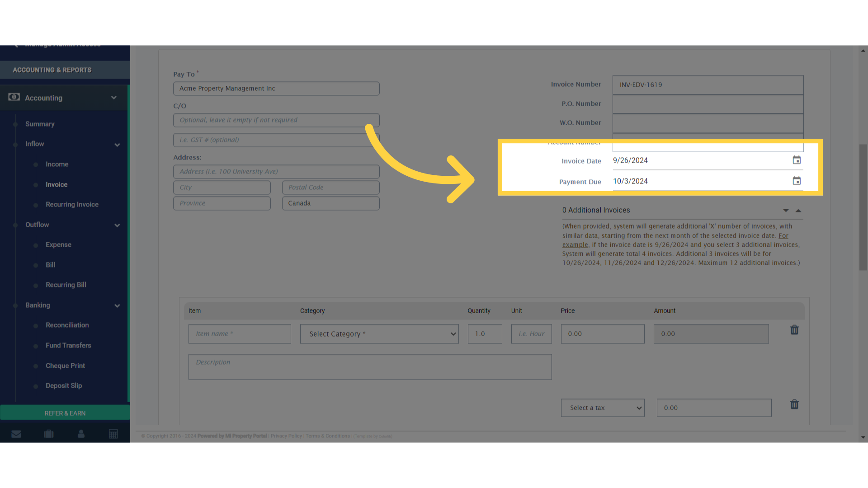Open the Invoice menu item
Viewport: 868px width, 488px height.
[x=57, y=184]
